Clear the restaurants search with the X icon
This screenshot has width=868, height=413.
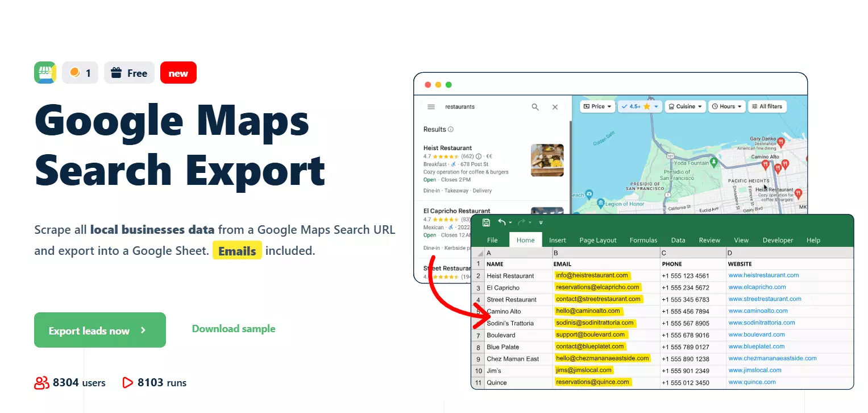tap(555, 106)
